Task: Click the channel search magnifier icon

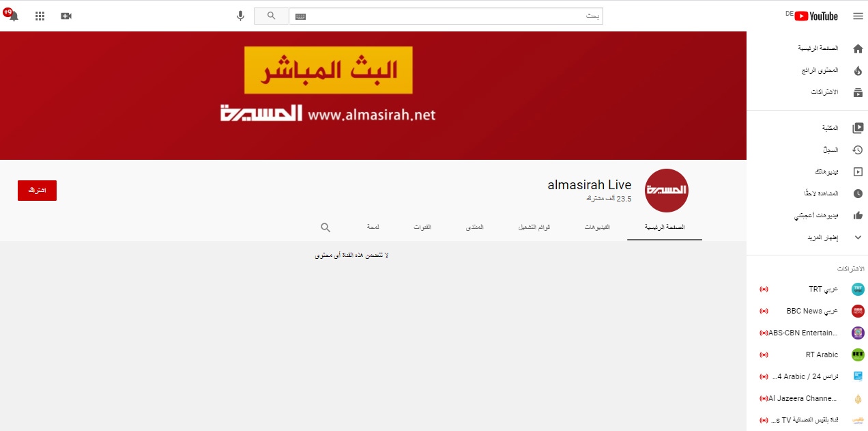Action: coord(325,227)
